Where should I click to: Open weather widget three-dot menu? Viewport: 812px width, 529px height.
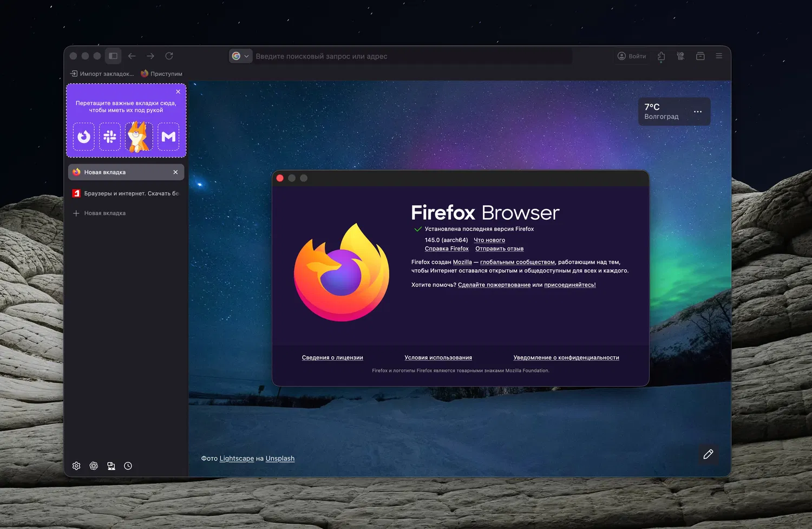pyautogui.click(x=698, y=112)
